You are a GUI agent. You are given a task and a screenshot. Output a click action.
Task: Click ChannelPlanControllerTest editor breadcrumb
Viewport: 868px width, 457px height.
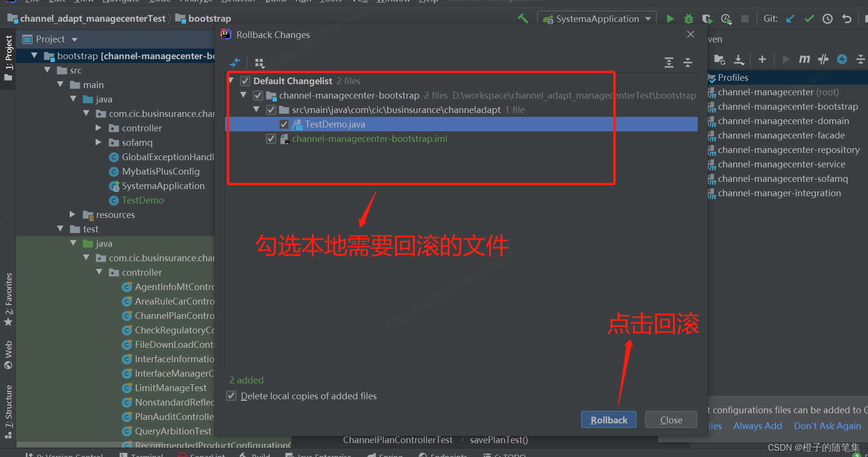397,440
